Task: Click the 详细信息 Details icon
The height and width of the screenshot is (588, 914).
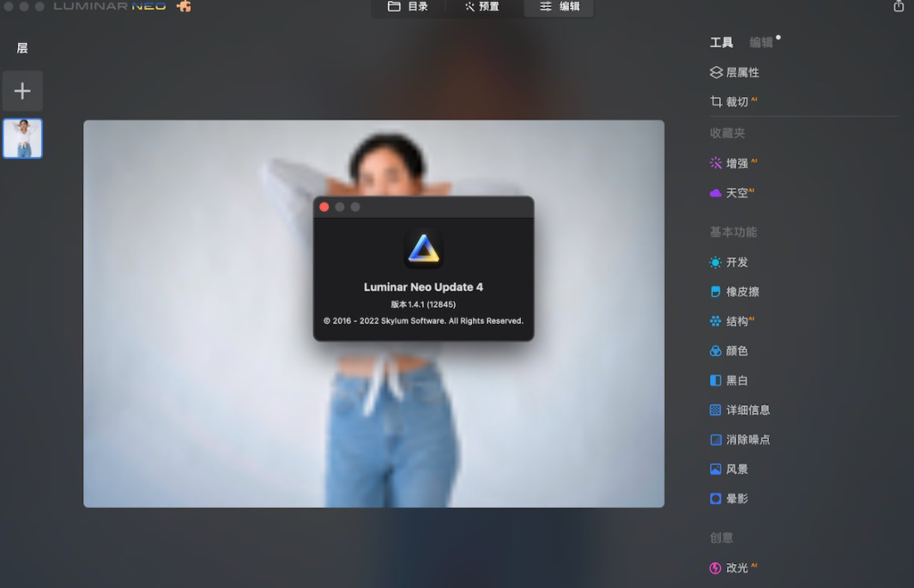Action: pos(715,409)
